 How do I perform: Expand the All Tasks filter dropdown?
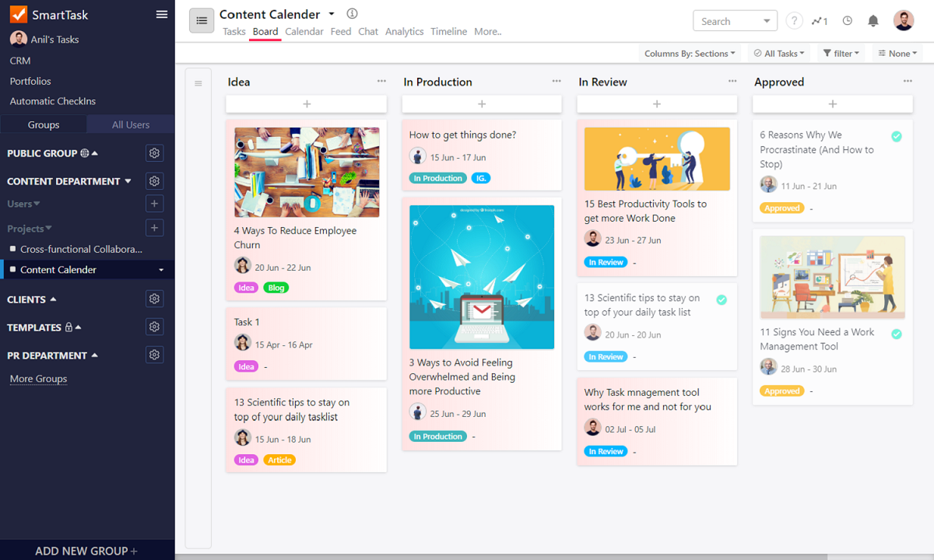[x=779, y=54]
